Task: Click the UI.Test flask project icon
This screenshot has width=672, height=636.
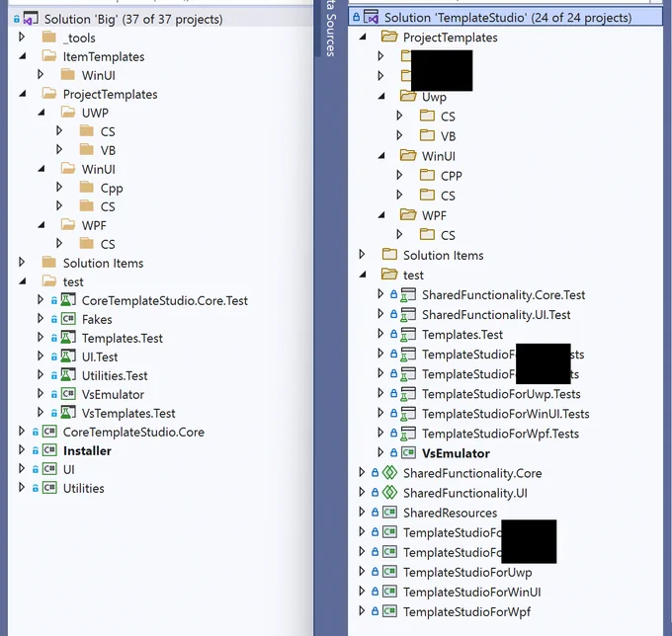Action: tap(68, 357)
